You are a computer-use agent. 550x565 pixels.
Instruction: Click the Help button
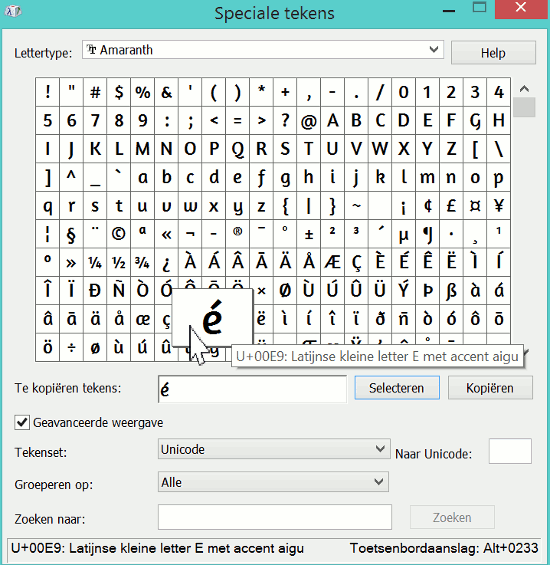coord(493,53)
